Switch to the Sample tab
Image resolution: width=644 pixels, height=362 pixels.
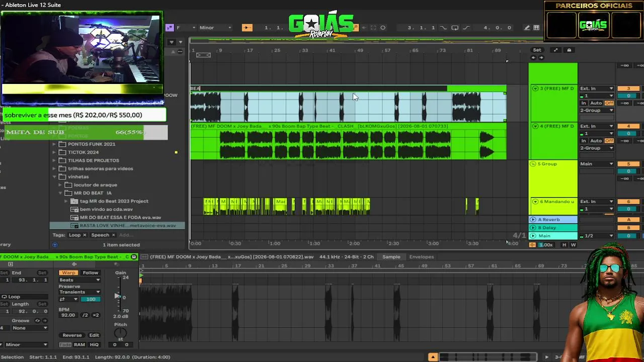391,257
